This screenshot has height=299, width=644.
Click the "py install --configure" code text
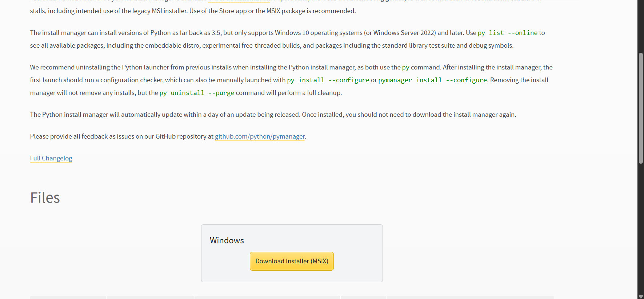pyautogui.click(x=328, y=80)
